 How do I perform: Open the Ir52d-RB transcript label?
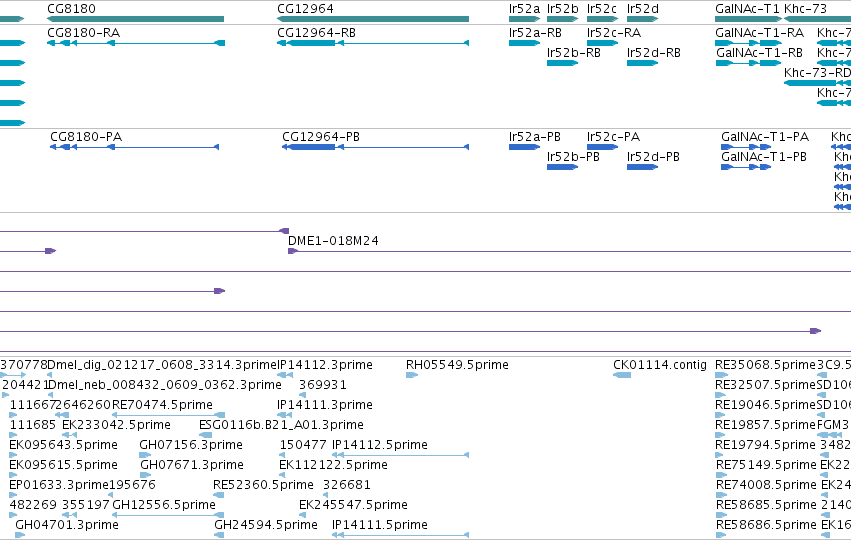(653, 53)
